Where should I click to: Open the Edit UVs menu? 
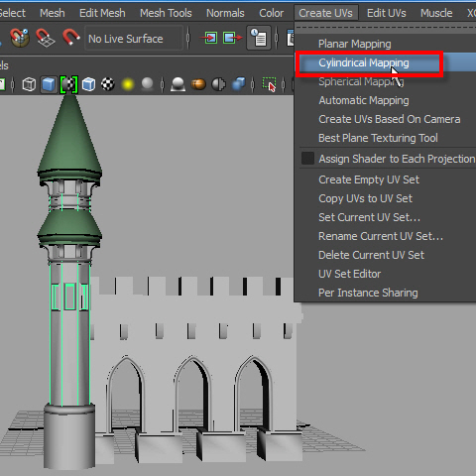point(386,13)
